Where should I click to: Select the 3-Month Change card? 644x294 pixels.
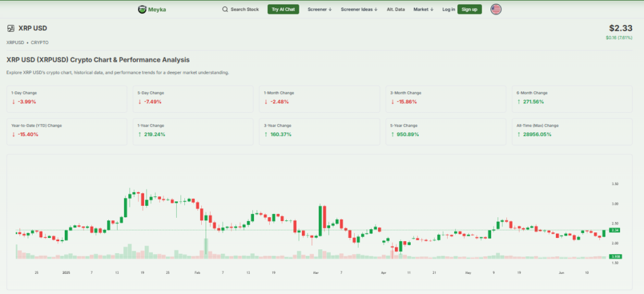pyautogui.click(x=445, y=98)
